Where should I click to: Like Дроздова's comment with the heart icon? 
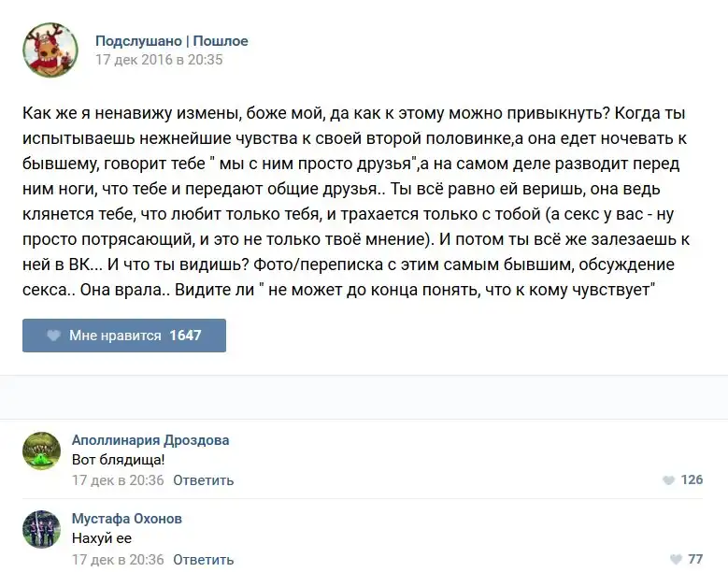click(668, 480)
